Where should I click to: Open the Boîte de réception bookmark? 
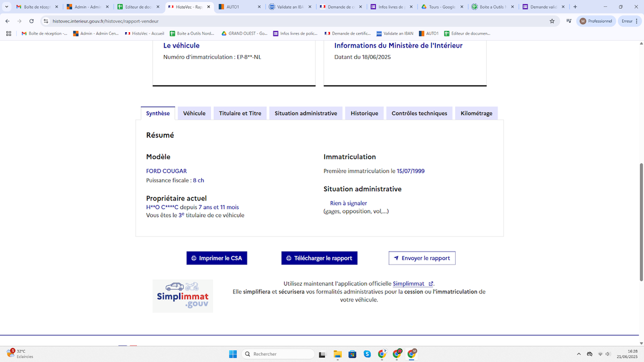[x=44, y=33]
